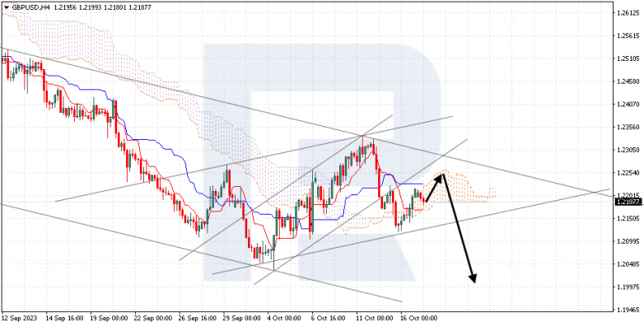Click the 1.20995 price axis label
Viewport: 644px width, 326px height.
click(x=628, y=241)
